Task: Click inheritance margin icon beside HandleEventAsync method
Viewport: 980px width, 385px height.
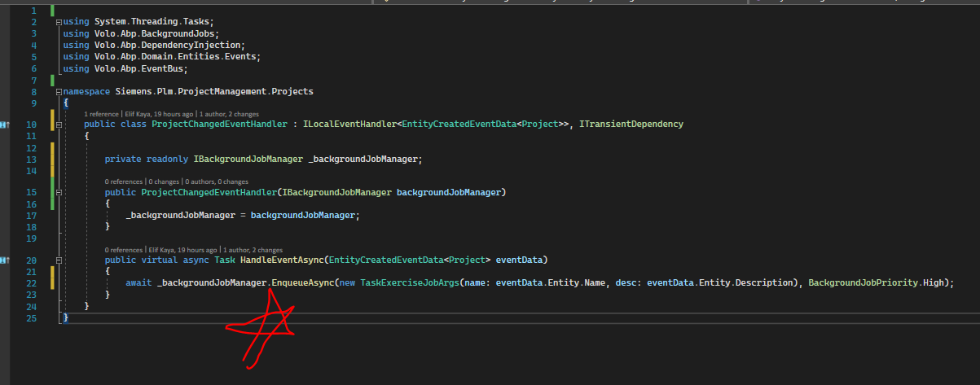Action: (5, 260)
